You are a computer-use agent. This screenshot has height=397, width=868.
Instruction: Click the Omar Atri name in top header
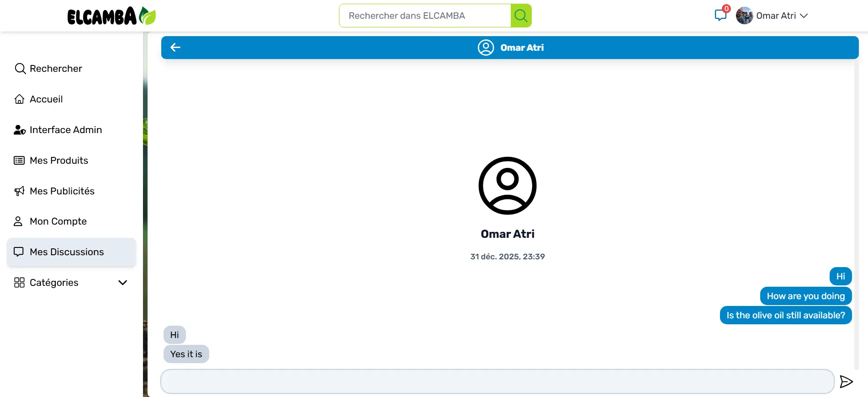point(776,16)
